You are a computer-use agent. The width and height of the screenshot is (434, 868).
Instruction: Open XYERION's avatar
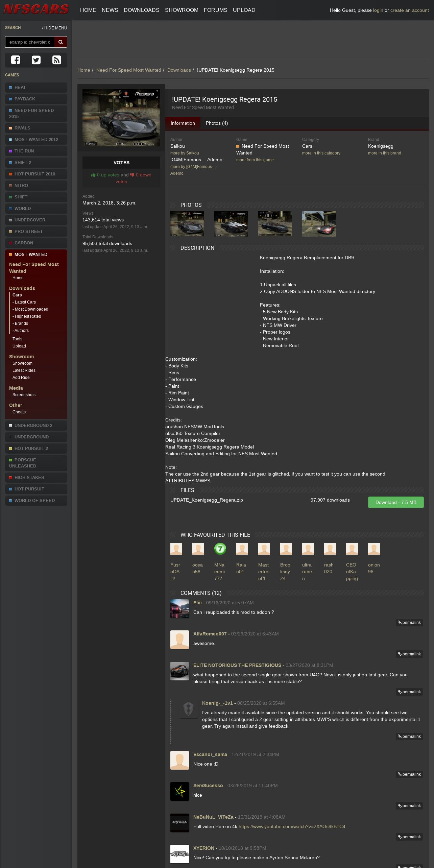pyautogui.click(x=179, y=854)
